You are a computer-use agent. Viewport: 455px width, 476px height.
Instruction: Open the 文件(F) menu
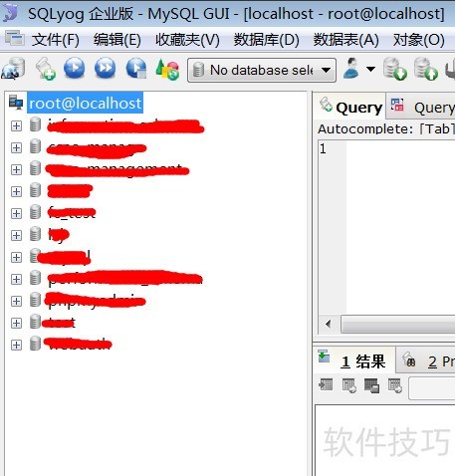(x=56, y=40)
